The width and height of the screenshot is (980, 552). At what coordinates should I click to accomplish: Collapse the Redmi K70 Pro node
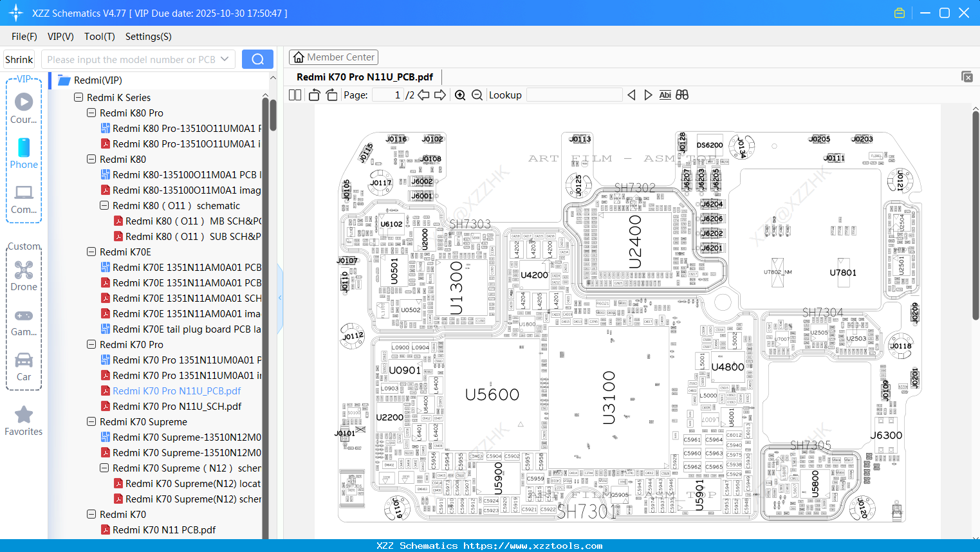coord(91,345)
